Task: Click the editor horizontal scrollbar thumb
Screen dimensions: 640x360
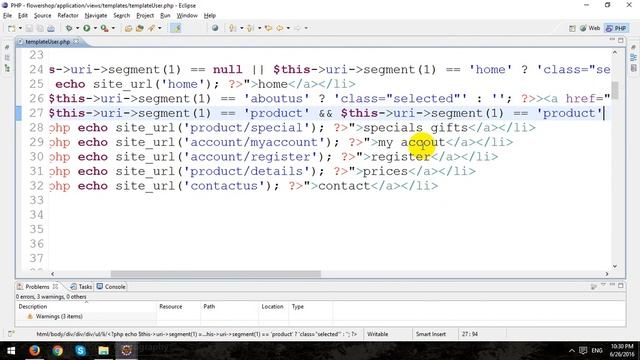Action: click(x=216, y=274)
